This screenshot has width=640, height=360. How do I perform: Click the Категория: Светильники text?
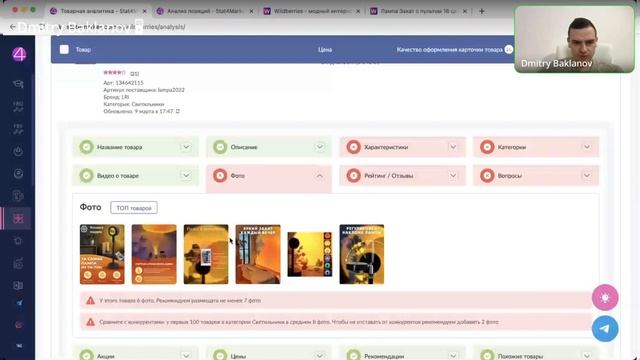[133, 104]
